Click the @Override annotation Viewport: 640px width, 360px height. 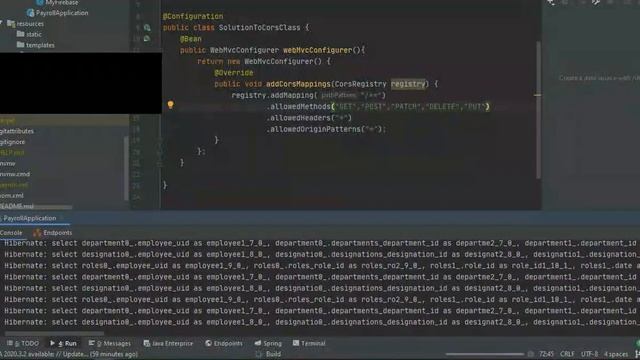233,73
